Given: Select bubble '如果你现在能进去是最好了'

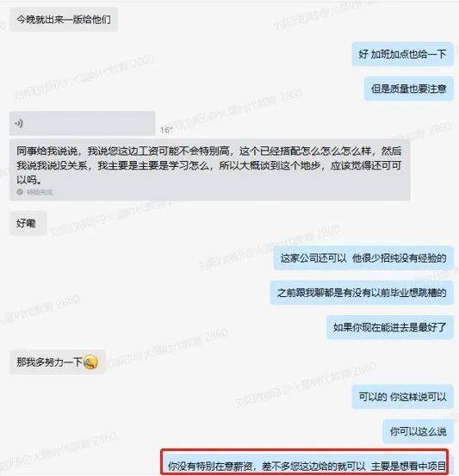Looking at the screenshot, I should pyautogui.click(x=390, y=327).
